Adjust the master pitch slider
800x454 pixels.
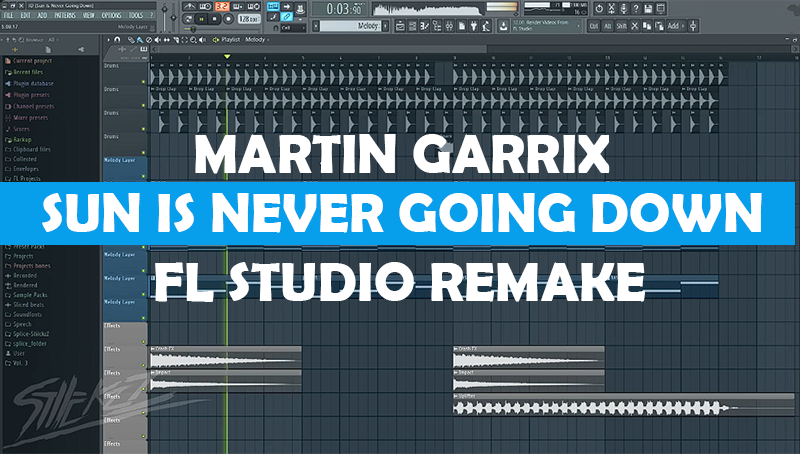[173, 16]
